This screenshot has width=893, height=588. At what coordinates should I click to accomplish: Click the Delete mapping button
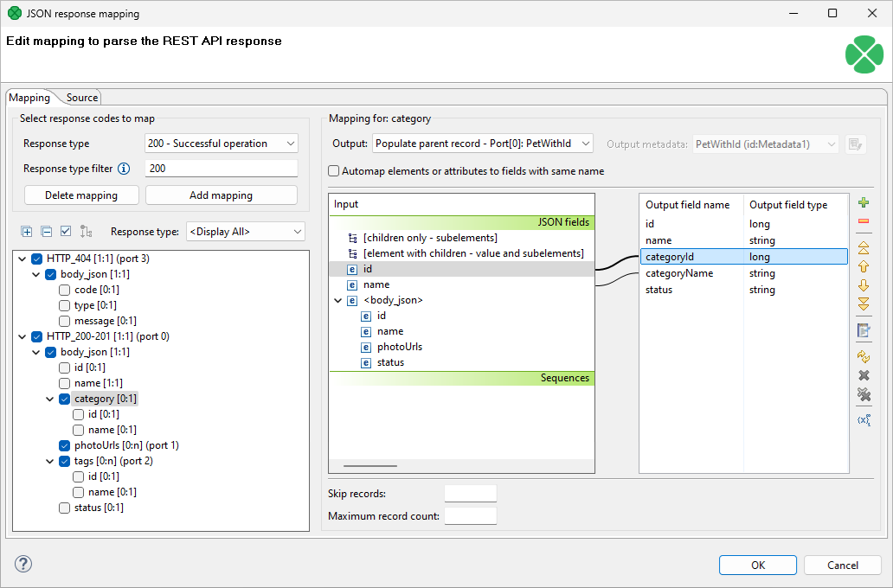pyautogui.click(x=81, y=195)
